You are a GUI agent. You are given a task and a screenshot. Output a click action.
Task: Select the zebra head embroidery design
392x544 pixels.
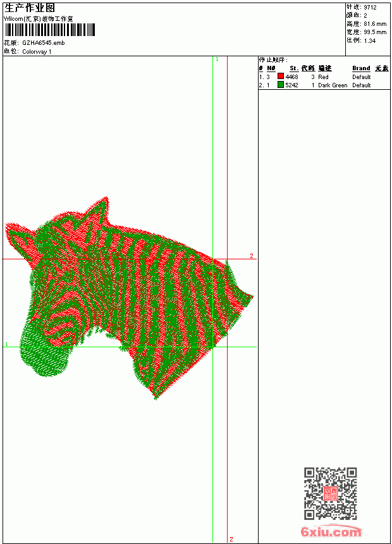tap(129, 299)
